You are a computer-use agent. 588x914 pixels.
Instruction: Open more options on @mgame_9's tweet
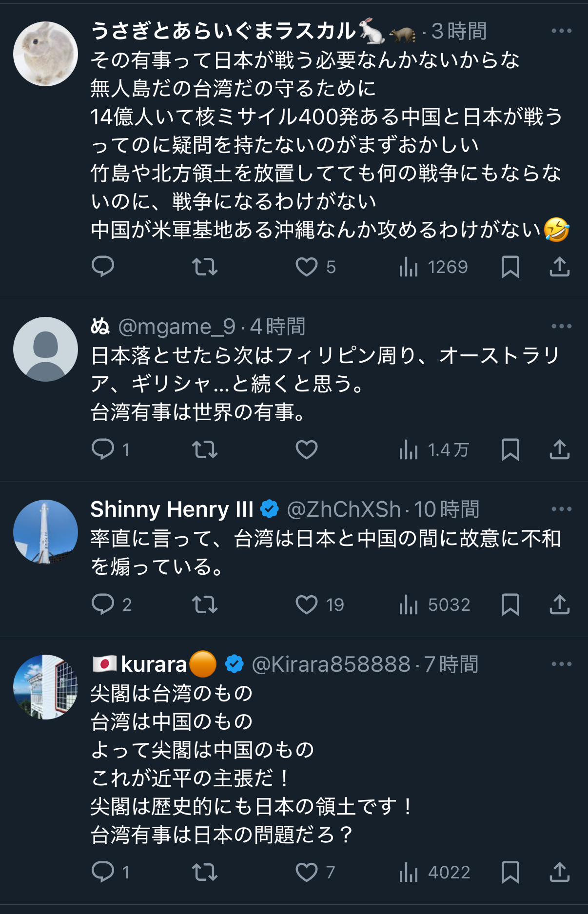coord(561,326)
